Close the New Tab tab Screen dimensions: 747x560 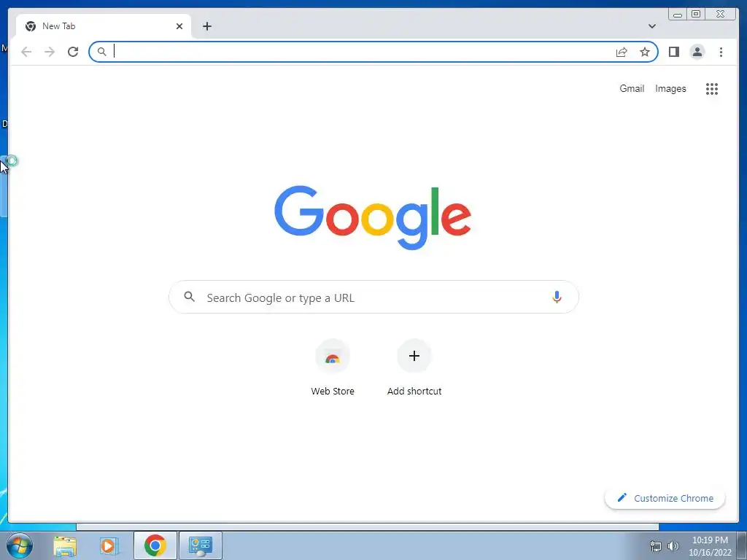[179, 26]
